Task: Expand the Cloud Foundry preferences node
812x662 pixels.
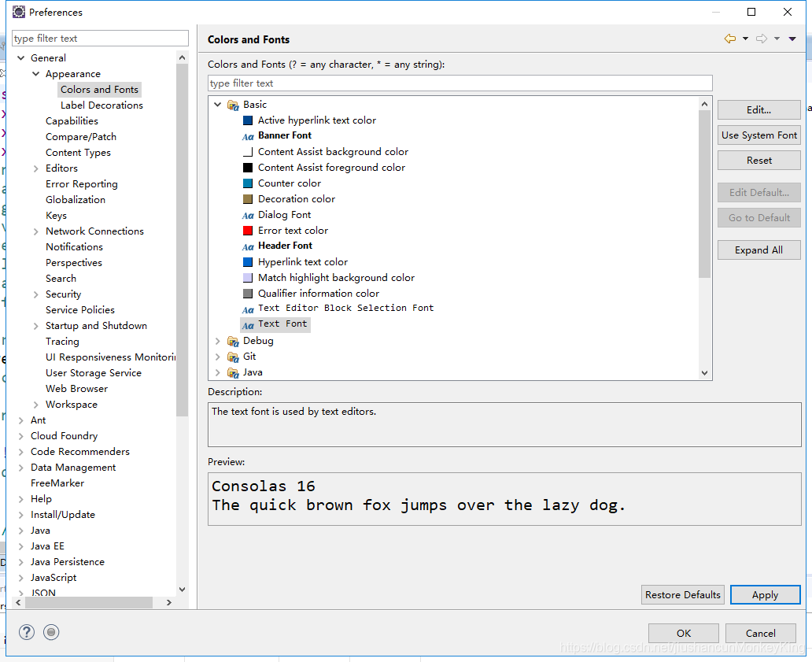Action: pos(21,436)
